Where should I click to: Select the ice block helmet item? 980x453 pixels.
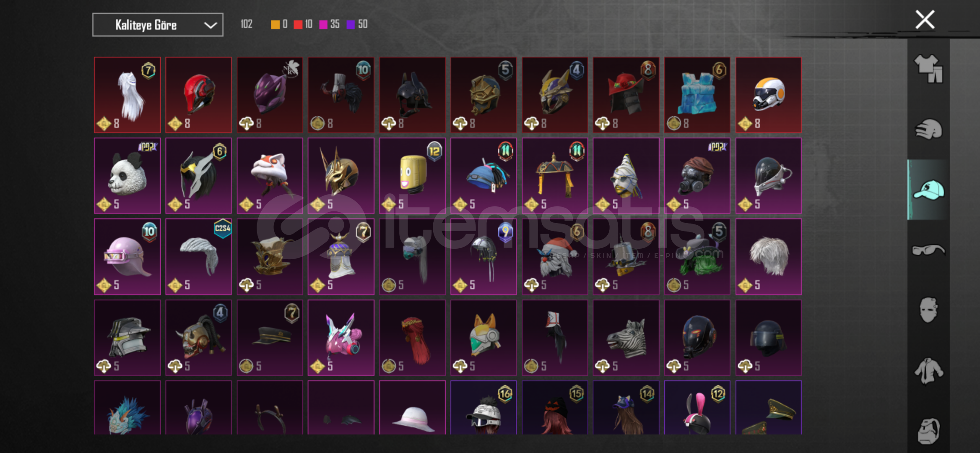697,95
